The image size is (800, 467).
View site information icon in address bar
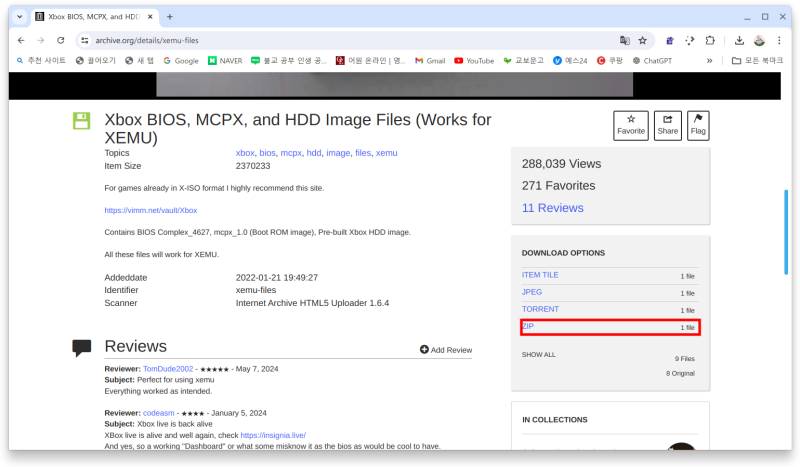point(85,40)
